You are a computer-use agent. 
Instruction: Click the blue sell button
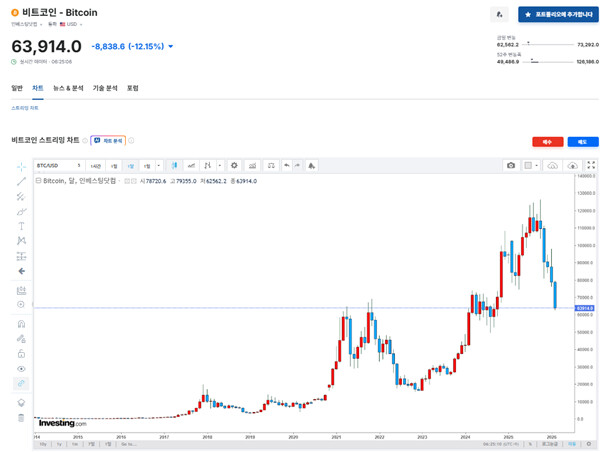583,142
